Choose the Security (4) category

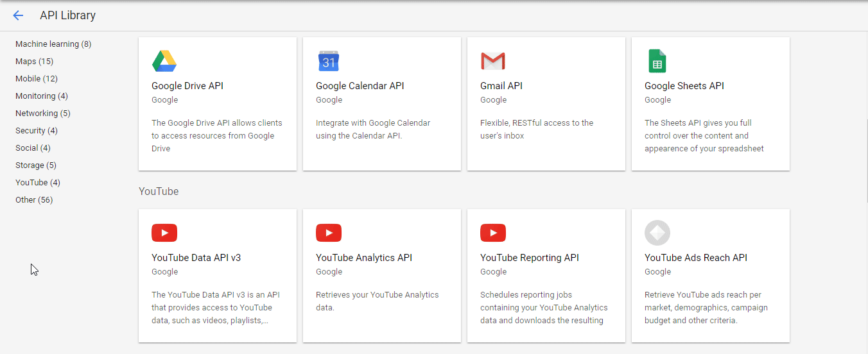(x=37, y=131)
